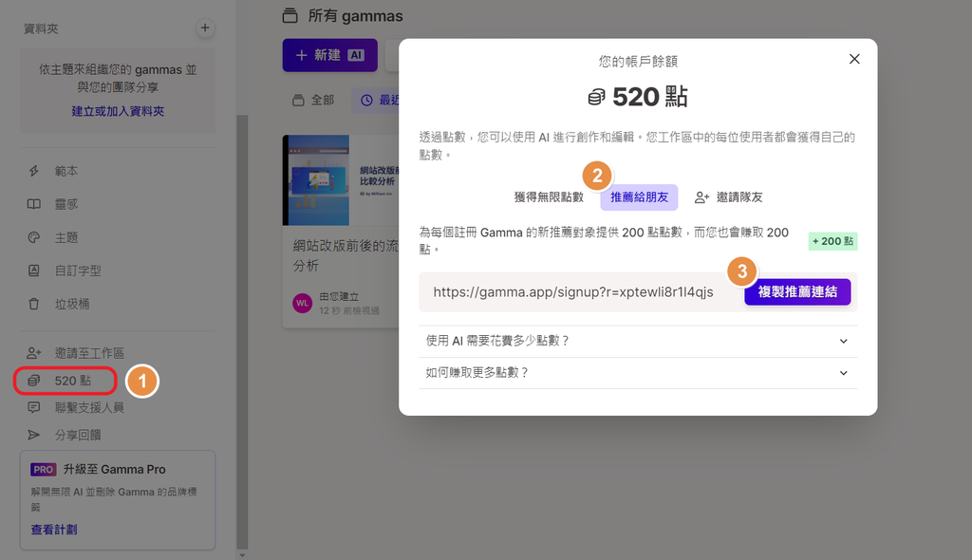Viewport: 972px width, 560px height.
Task: Open the 網站改版 gamma thumbnail
Action: tap(341, 180)
